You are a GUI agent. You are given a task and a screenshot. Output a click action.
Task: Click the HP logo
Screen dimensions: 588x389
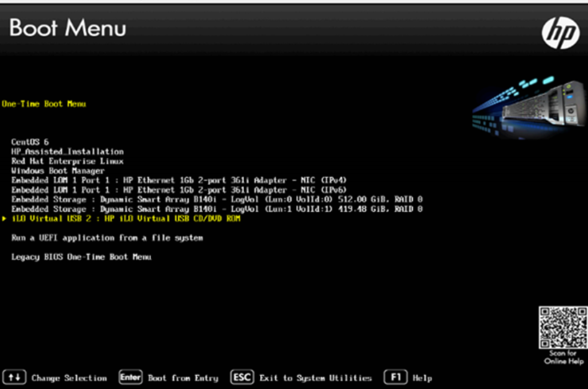tap(560, 33)
